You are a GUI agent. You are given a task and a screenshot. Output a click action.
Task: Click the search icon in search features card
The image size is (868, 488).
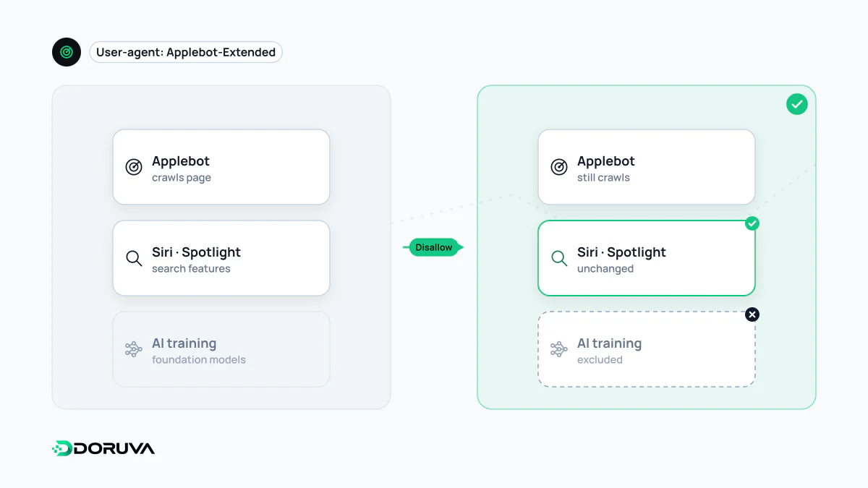134,258
